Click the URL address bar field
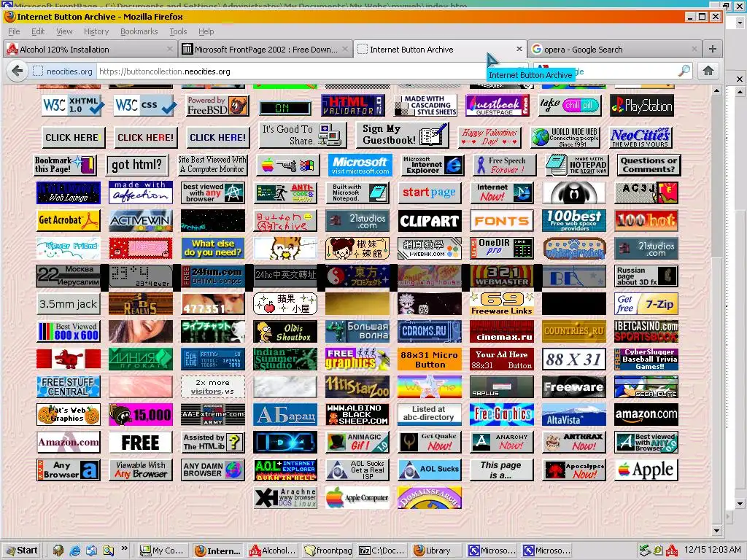The width and height of the screenshot is (747, 560). tap(290, 71)
